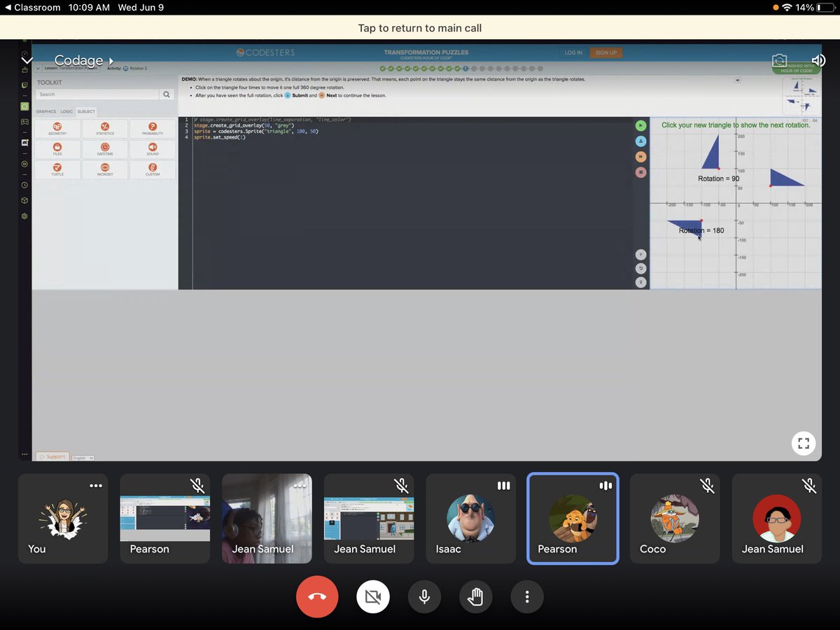Viewport: 840px width, 630px height.
Task: Open the DATETIME toolkit category
Action: point(105,149)
